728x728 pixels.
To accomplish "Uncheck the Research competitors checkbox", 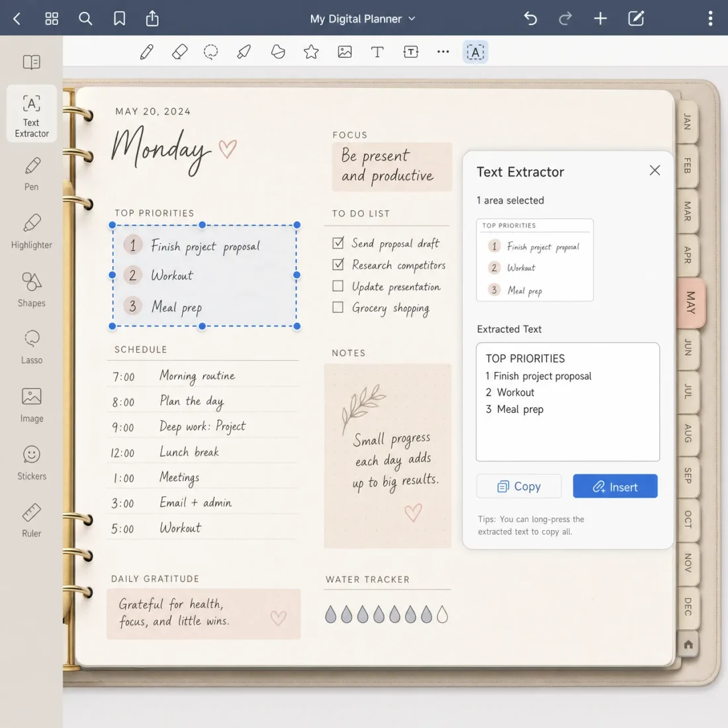I will coord(338,264).
